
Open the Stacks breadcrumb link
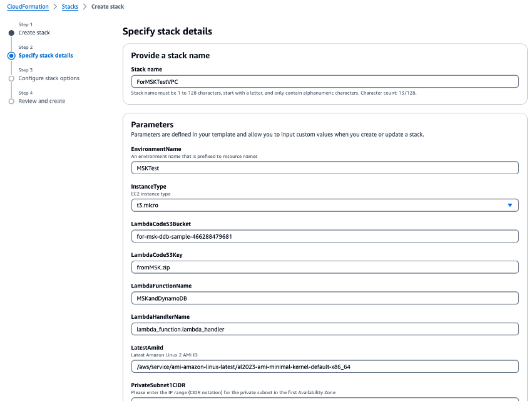pos(69,6)
